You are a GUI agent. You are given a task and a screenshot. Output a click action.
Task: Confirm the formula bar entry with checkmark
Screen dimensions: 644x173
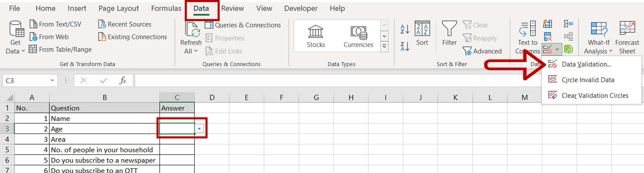[103, 80]
